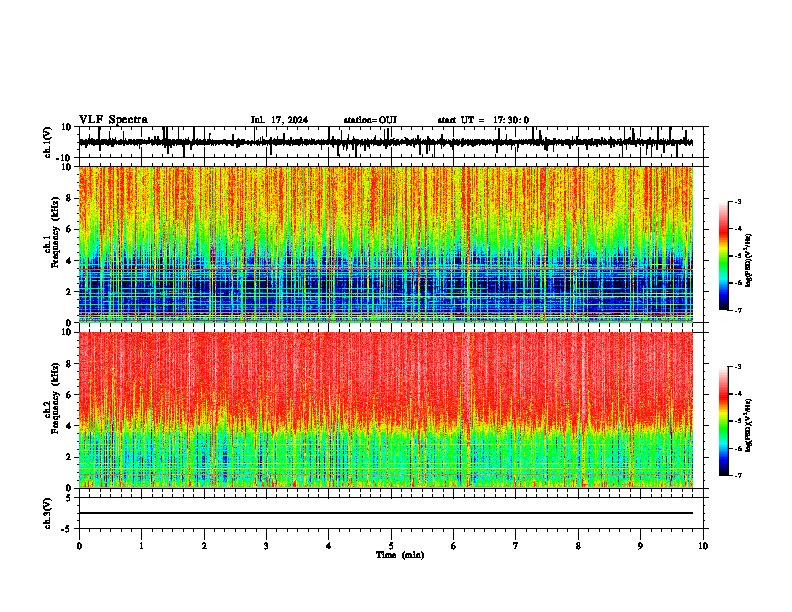This screenshot has width=792, height=612.
Task: Click the '-3' value on ch.1 color bar
Action: pyautogui.click(x=737, y=201)
